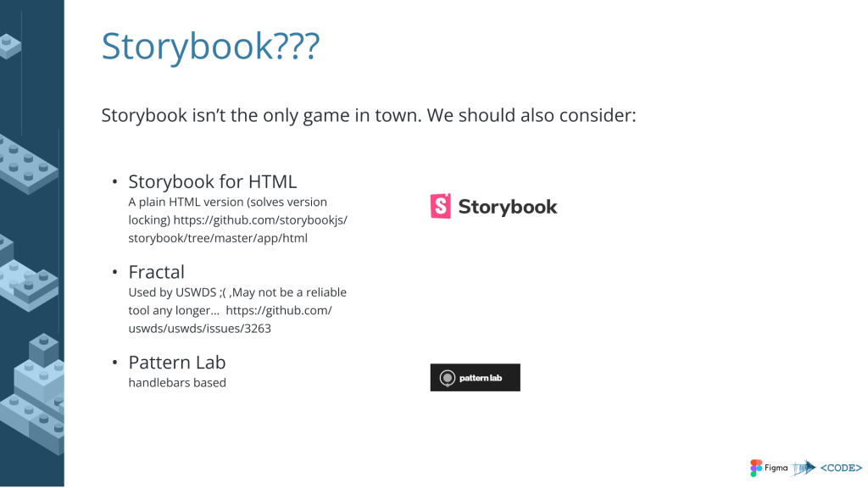Click the Pattern Lab circular logo icon
This screenshot has width=868, height=488.
coord(447,378)
